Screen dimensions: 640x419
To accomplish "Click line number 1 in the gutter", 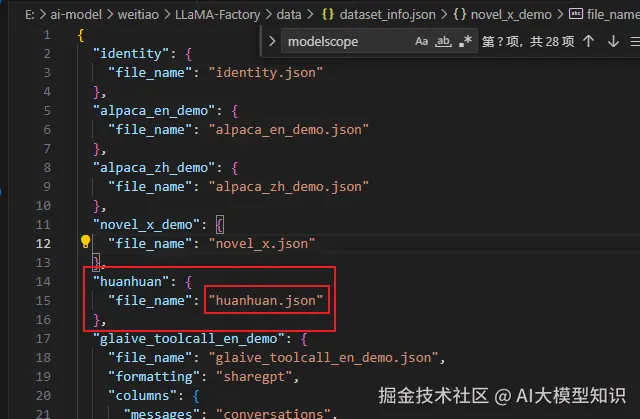I will [47, 35].
